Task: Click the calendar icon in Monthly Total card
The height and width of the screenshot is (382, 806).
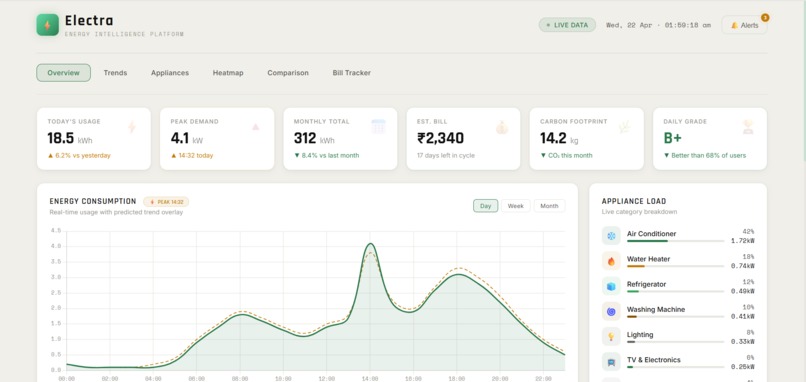Action: [x=378, y=126]
